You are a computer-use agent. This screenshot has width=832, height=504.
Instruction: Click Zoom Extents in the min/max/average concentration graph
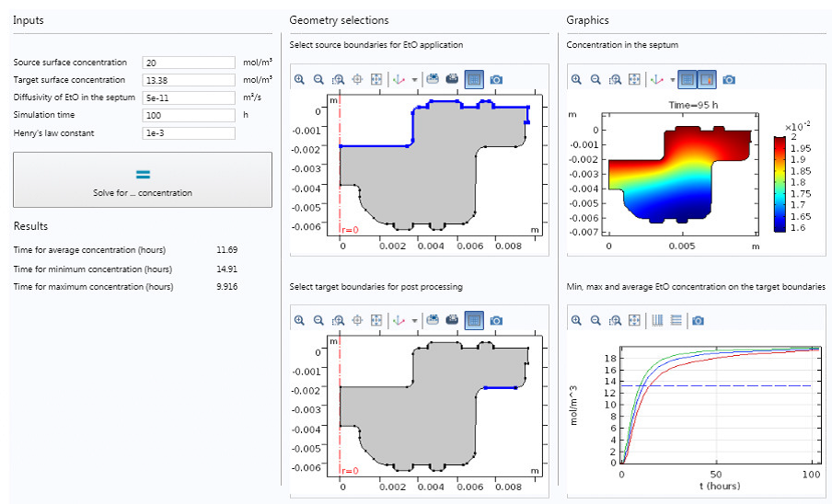(634, 321)
